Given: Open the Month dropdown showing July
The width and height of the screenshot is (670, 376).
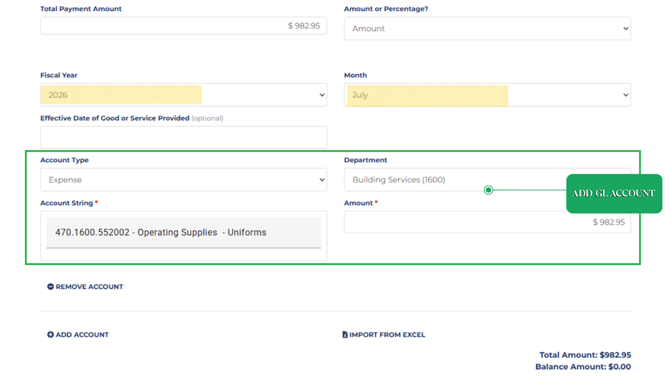Looking at the screenshot, I should pos(487,95).
